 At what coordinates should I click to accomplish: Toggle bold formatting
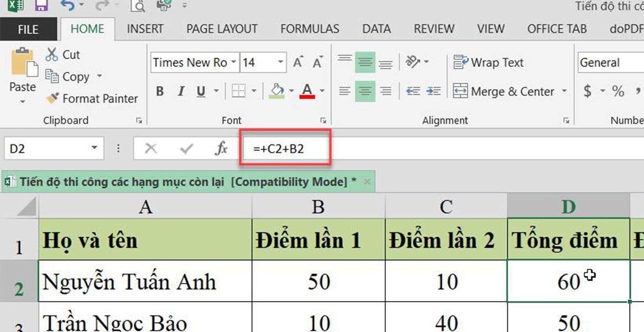click(x=160, y=91)
